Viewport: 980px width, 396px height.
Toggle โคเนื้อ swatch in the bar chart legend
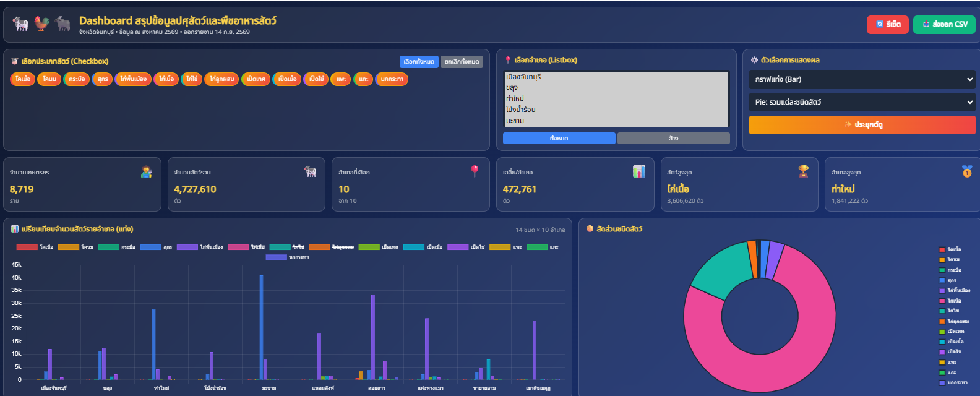[27, 247]
